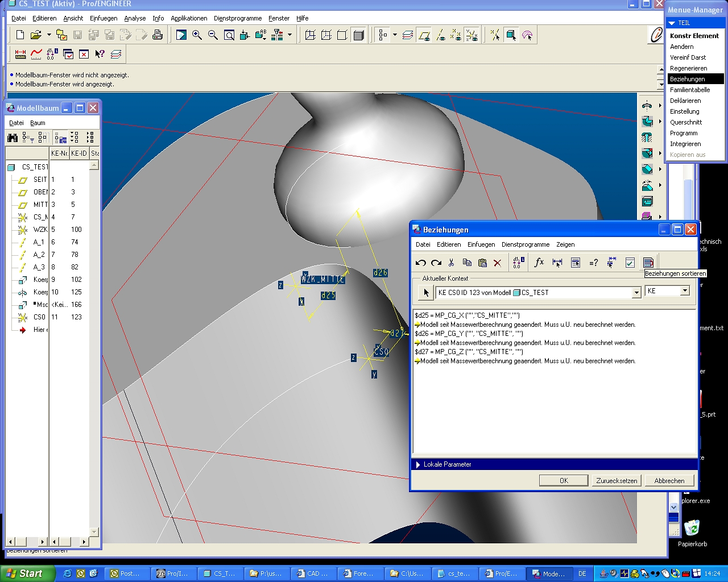Select the wireframe display icon
The width and height of the screenshot is (728, 582).
coord(311,35)
